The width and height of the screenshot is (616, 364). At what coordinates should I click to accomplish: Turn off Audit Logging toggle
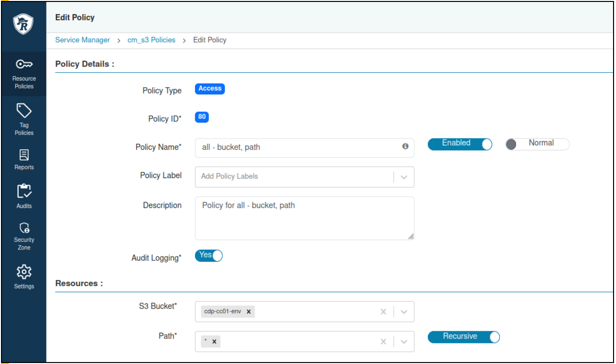tap(209, 255)
